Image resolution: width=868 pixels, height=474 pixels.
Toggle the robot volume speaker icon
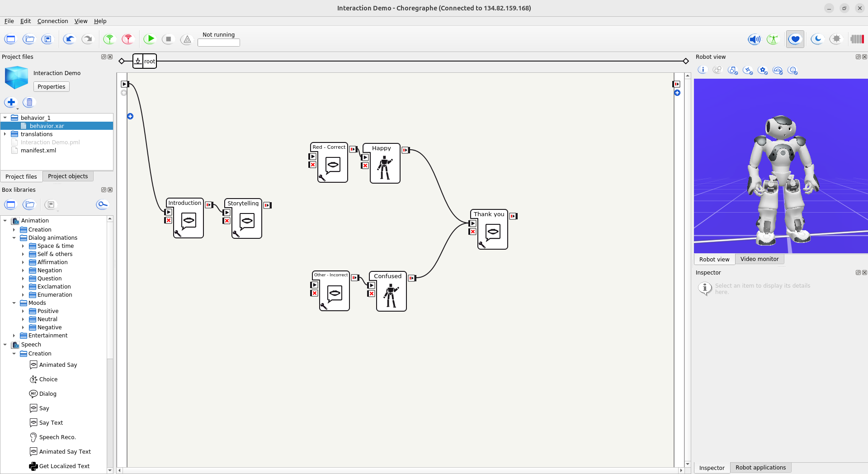754,39
